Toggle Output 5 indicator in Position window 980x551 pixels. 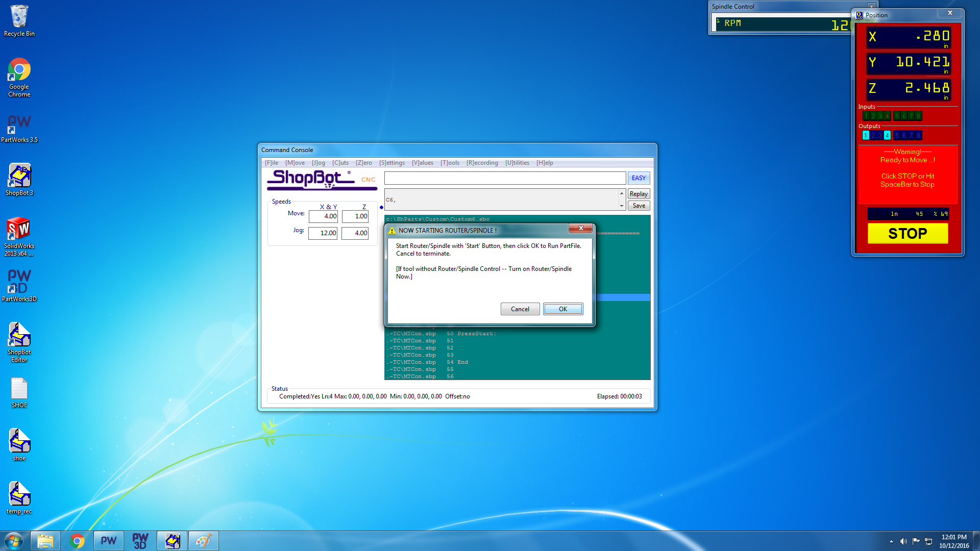897,136
